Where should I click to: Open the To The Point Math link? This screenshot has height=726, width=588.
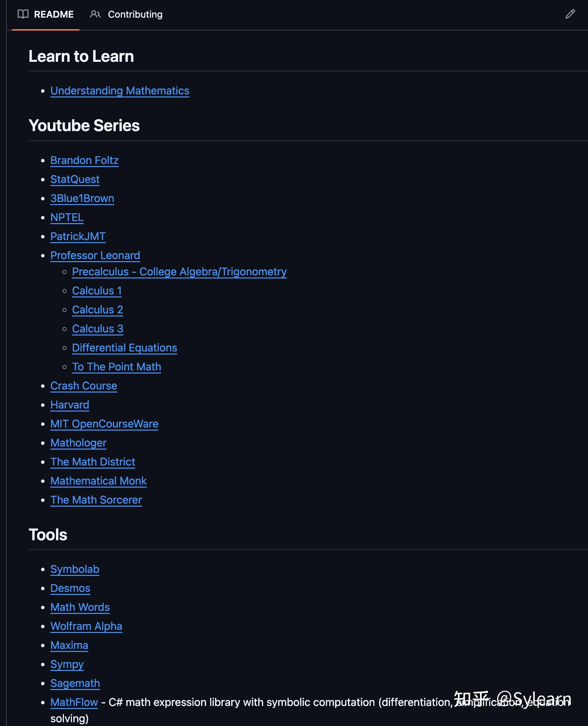coord(116,367)
